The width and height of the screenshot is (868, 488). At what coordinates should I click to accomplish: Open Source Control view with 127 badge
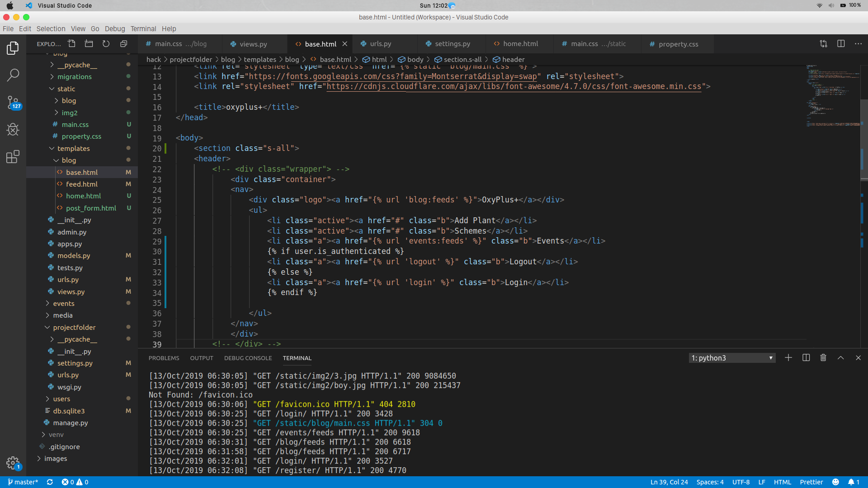coord(13,102)
